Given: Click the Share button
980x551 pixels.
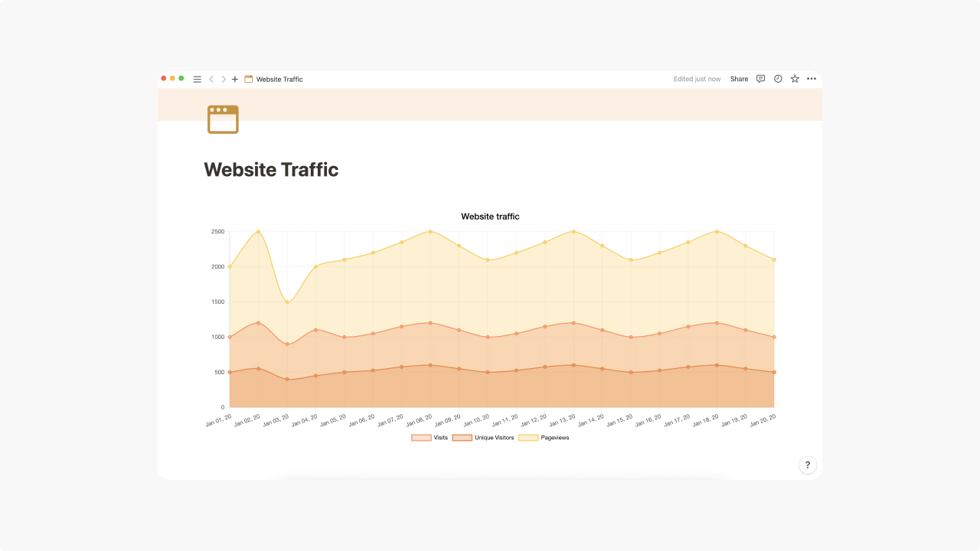Looking at the screenshot, I should pyautogui.click(x=738, y=79).
